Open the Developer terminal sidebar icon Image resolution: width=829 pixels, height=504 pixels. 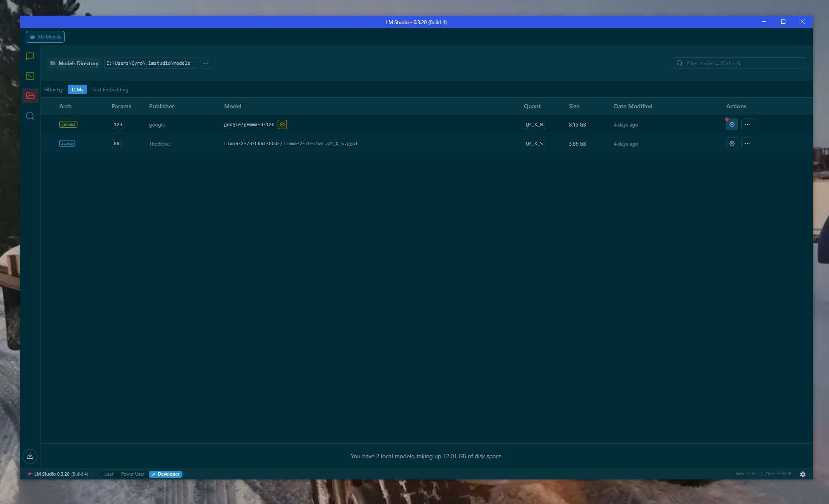coord(30,76)
